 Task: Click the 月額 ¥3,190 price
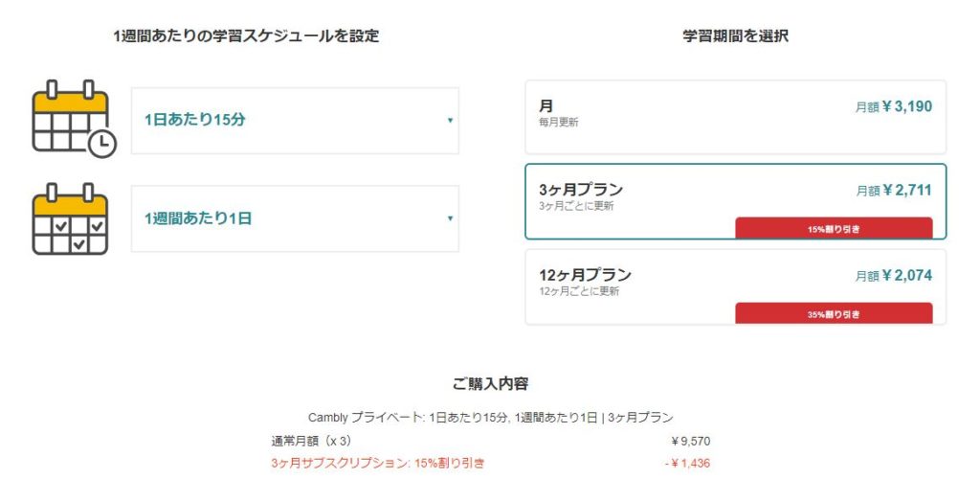(x=894, y=107)
